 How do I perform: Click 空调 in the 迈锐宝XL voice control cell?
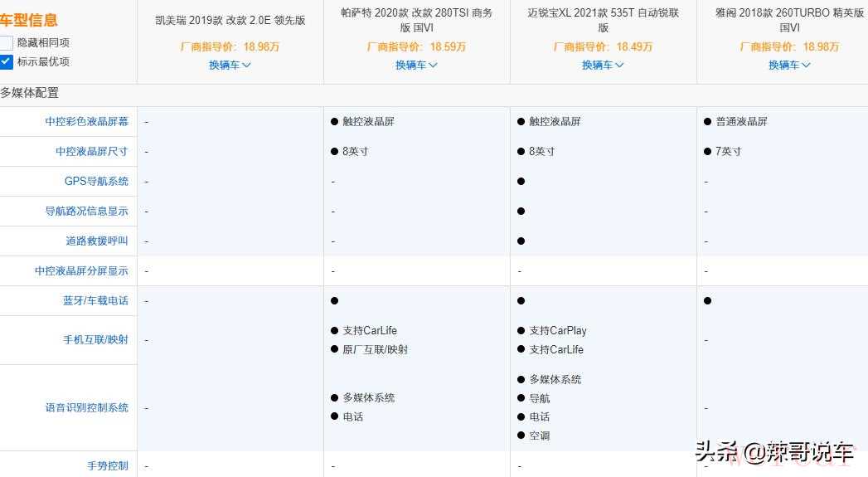pos(539,436)
